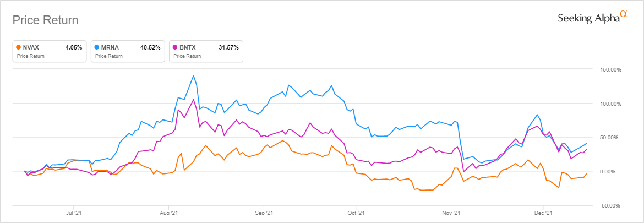The height and width of the screenshot is (223, 644).
Task: Click the 31.57% BNTX return value
Action: coord(228,48)
